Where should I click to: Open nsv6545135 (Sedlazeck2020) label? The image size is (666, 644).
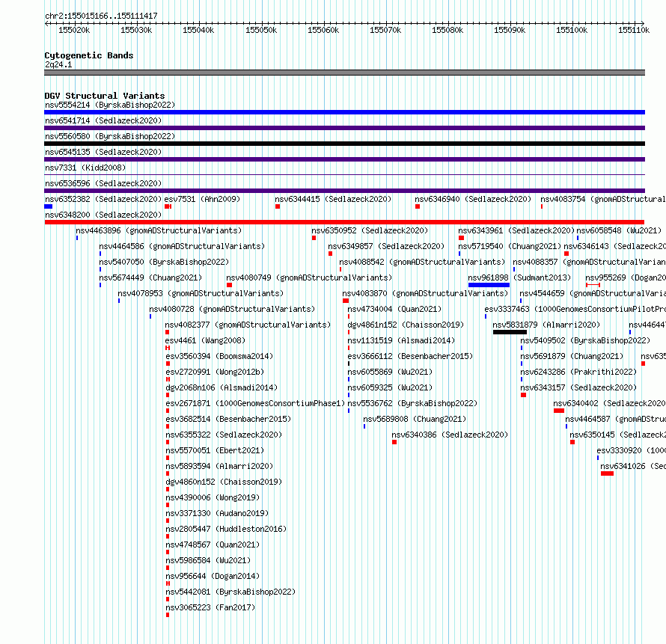coord(103,152)
